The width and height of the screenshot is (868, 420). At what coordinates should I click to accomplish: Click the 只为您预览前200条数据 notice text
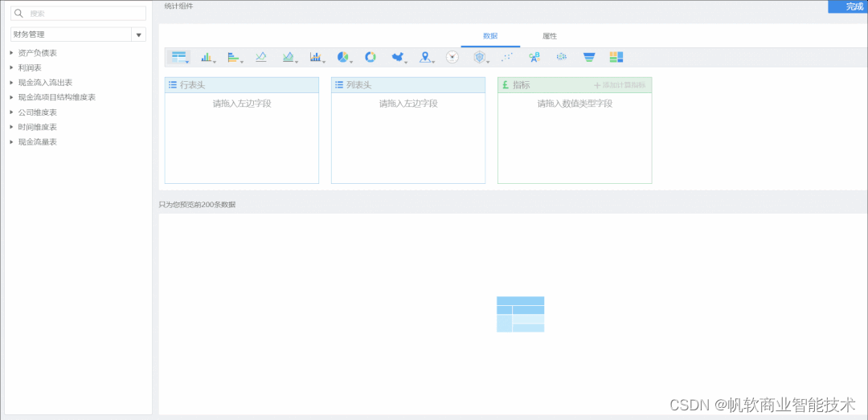pos(197,205)
